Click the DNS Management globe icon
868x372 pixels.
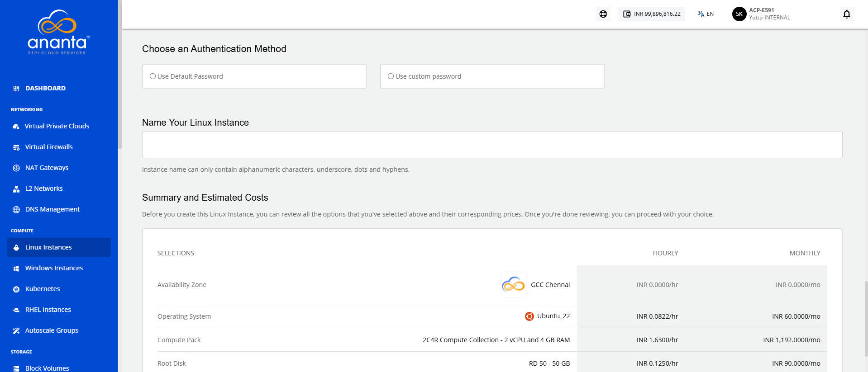[16, 210]
